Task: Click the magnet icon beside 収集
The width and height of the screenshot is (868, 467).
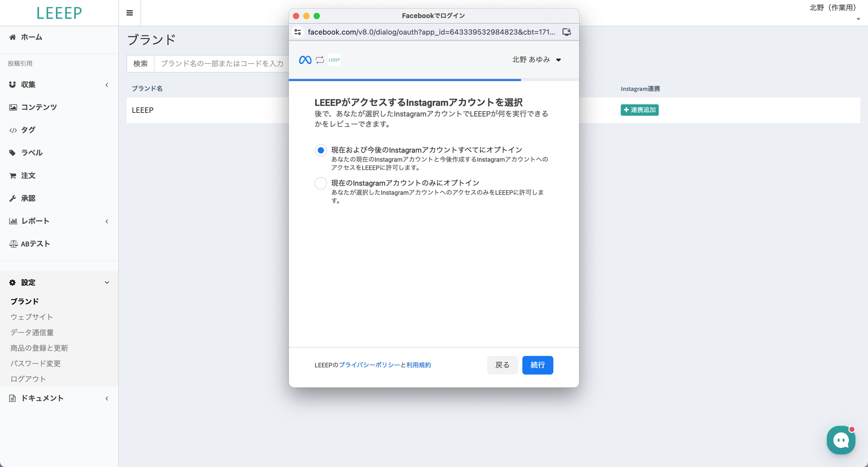Action: [13, 85]
